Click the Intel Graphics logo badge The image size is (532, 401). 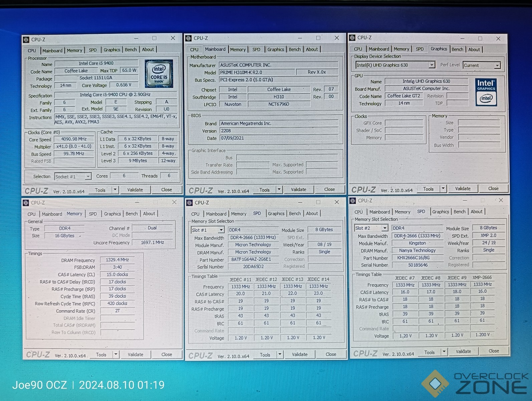[486, 92]
